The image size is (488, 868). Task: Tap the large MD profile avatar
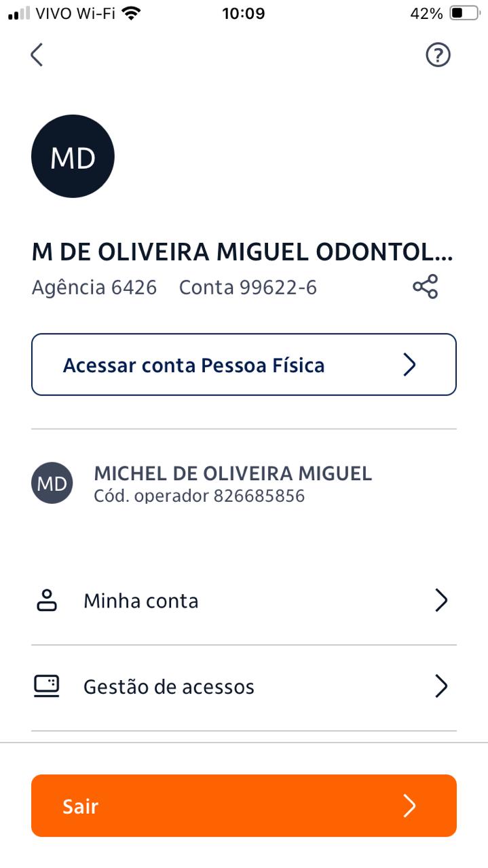click(x=73, y=157)
